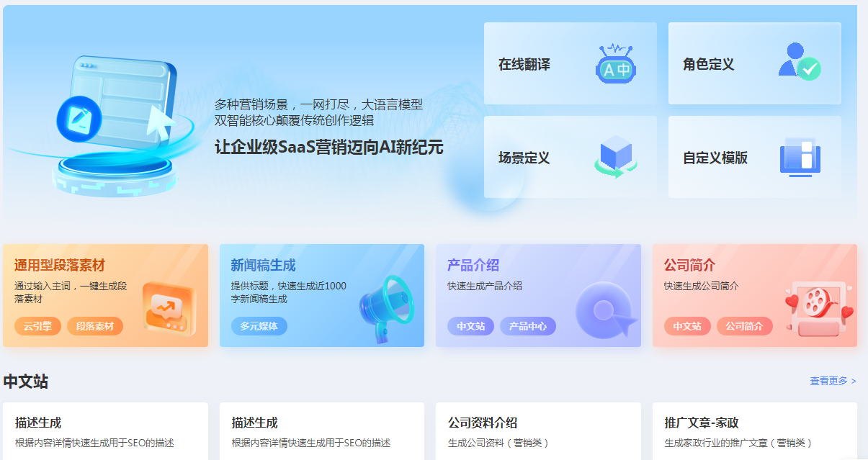This screenshot has height=460, width=868.
Task: Click the custom template monitor icon
Action: coord(800,157)
